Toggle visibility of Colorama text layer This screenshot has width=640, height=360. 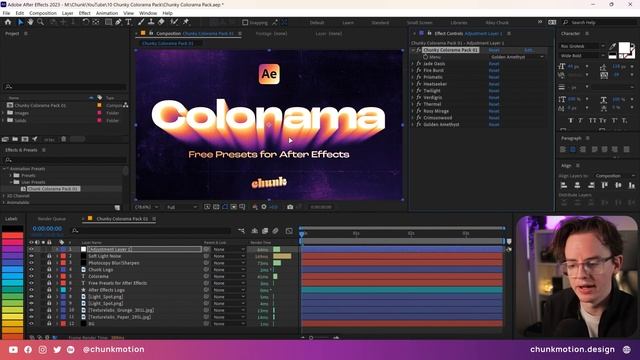pos(31,276)
